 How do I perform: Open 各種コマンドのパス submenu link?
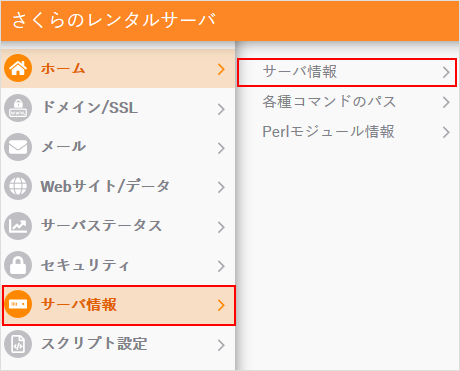(347, 102)
